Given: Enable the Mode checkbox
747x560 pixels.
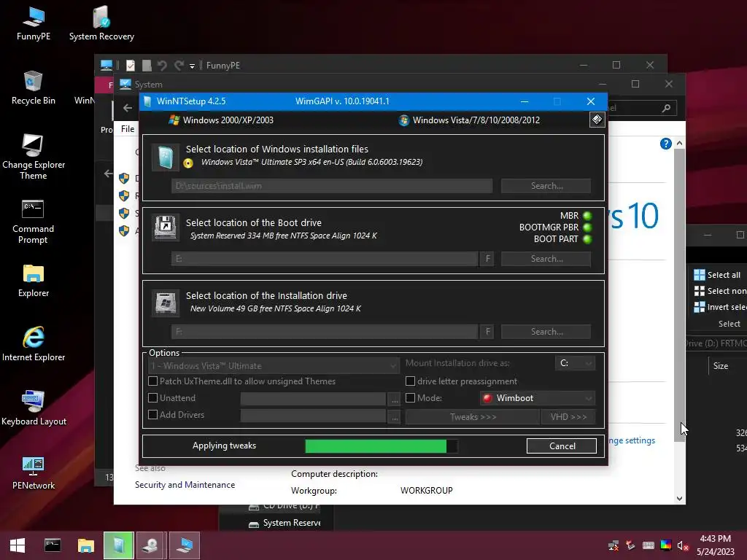Looking at the screenshot, I should click(x=410, y=397).
